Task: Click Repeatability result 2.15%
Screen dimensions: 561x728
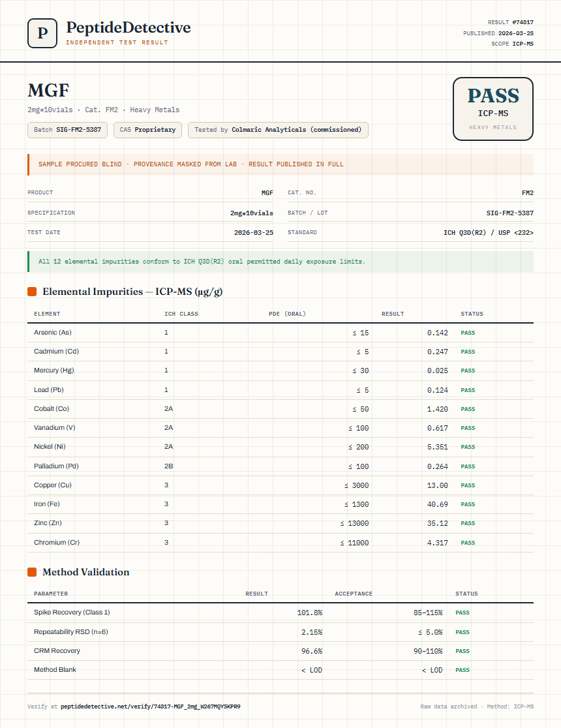Action: pos(312,632)
